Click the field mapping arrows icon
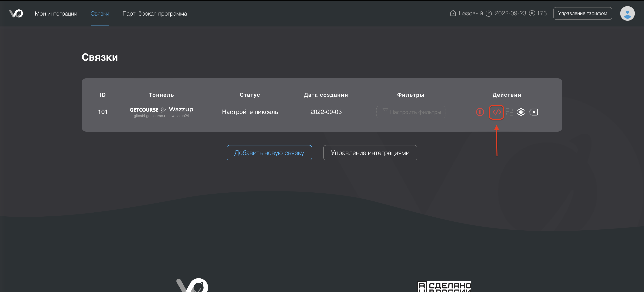 [x=509, y=112]
